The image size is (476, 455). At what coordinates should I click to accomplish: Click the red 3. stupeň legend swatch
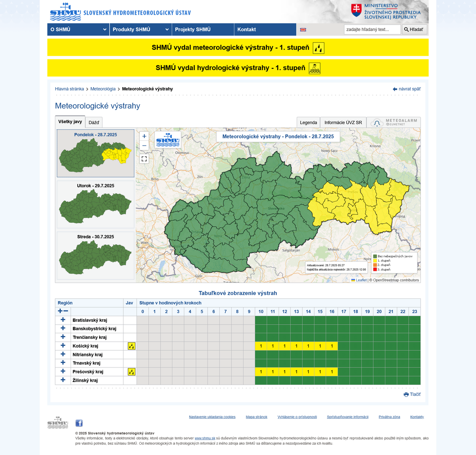[x=375, y=270]
